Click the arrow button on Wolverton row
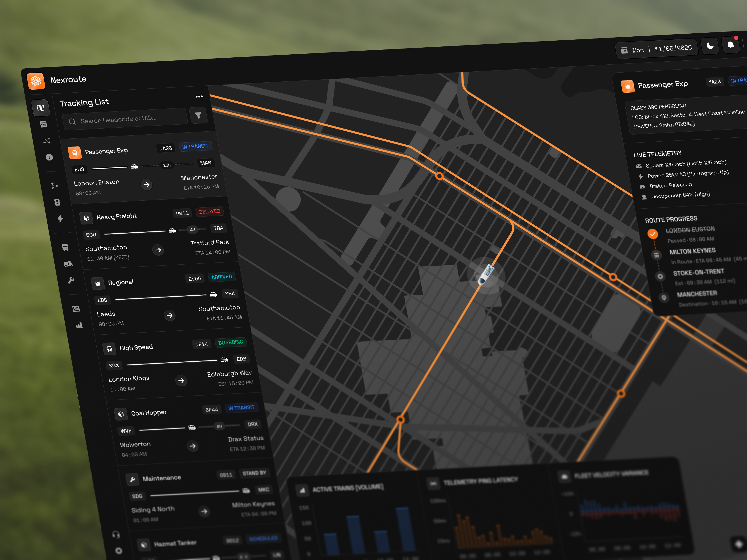Screen dimensions: 747x560 click(193, 446)
